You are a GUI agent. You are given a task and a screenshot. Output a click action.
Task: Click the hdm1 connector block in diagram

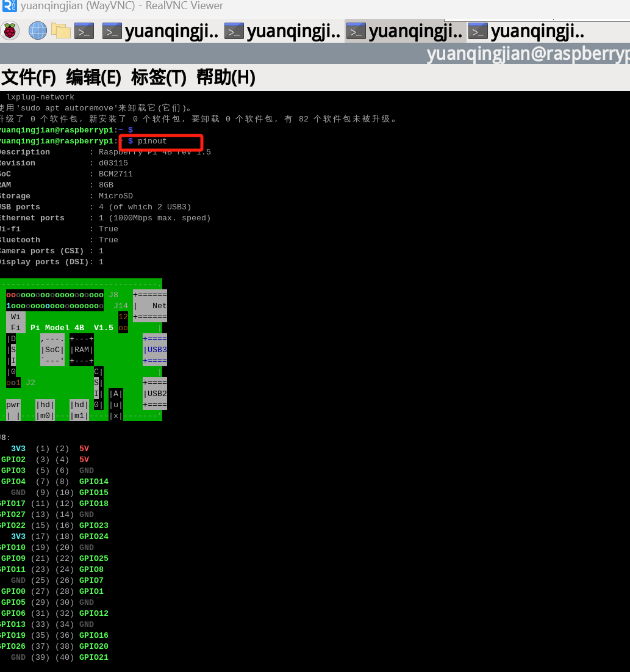pyautogui.click(x=79, y=410)
